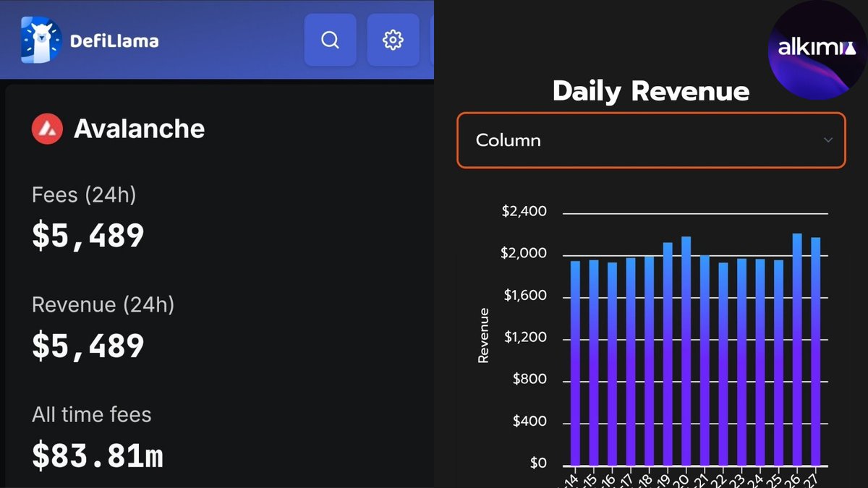Click the $2,000 y-axis label
This screenshot has width=868, height=488.
pos(524,254)
